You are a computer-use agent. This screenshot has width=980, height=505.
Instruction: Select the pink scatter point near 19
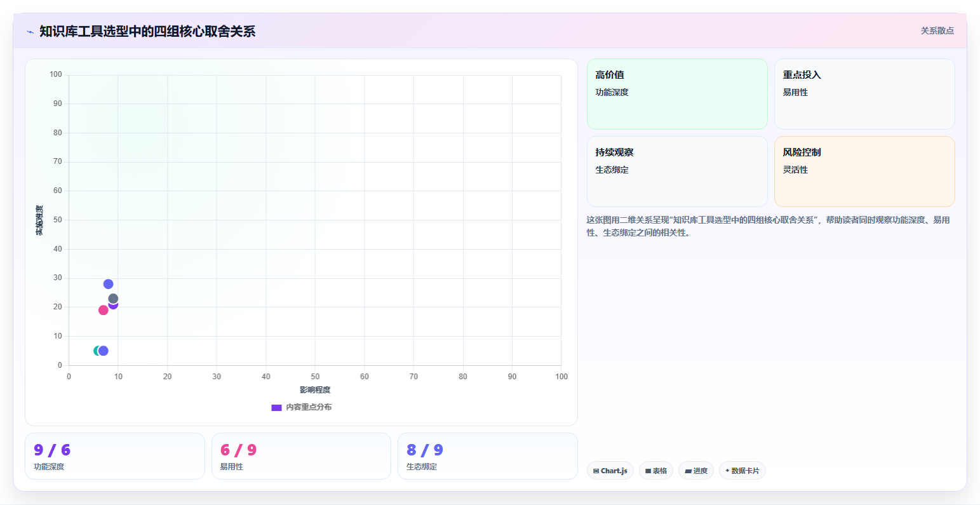point(103,310)
